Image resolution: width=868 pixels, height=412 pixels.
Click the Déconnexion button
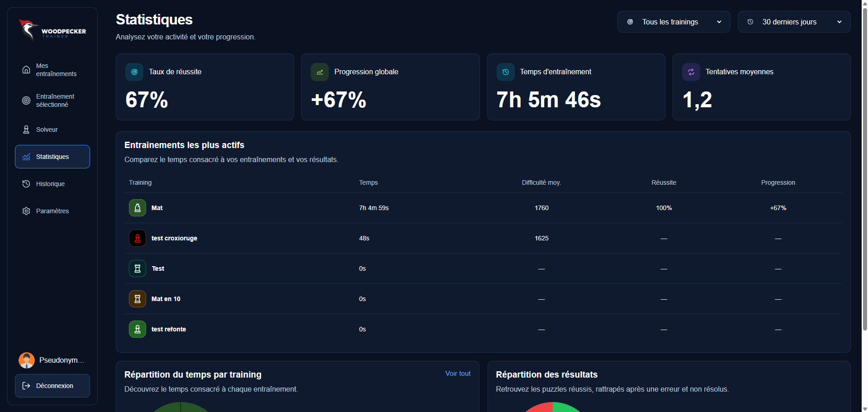pos(52,386)
